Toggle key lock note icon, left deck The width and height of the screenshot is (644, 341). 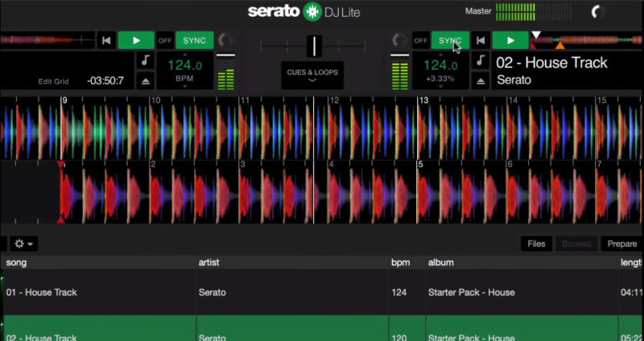[x=145, y=61]
